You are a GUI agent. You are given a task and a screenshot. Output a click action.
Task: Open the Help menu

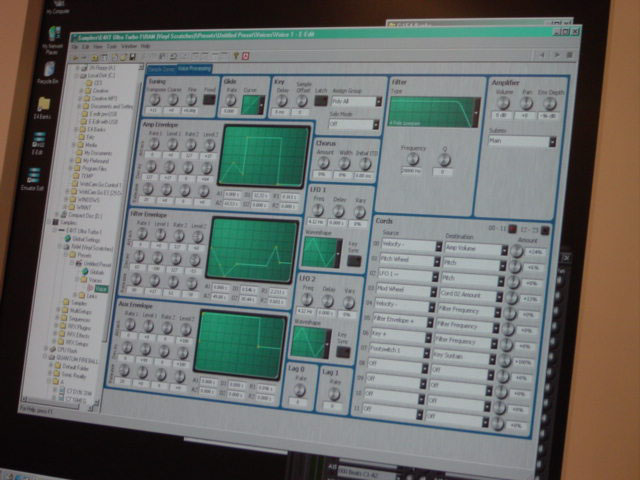145,47
